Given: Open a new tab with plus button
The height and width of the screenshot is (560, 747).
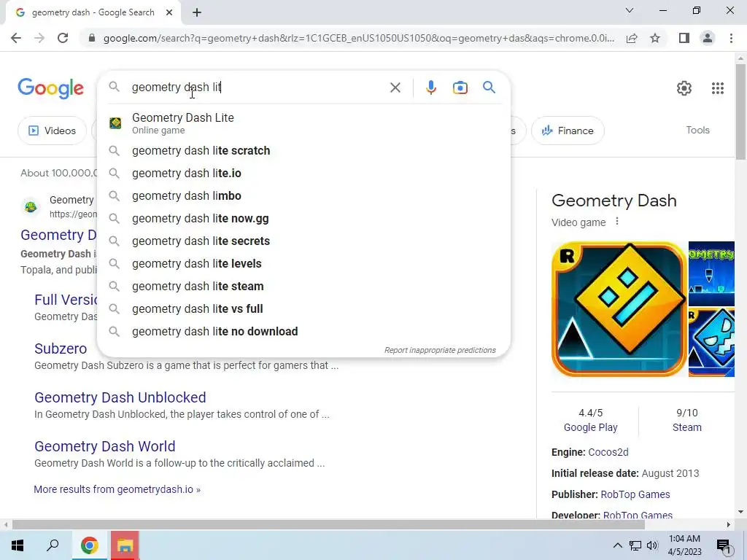Looking at the screenshot, I should (197, 12).
